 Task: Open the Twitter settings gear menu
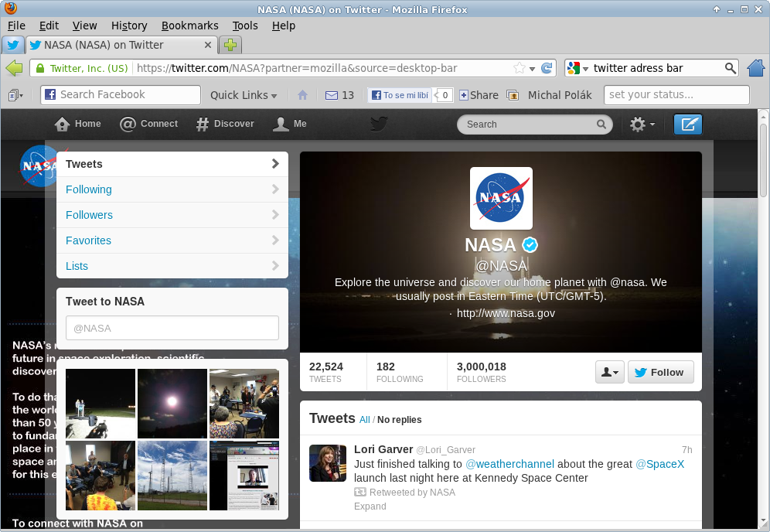641,124
